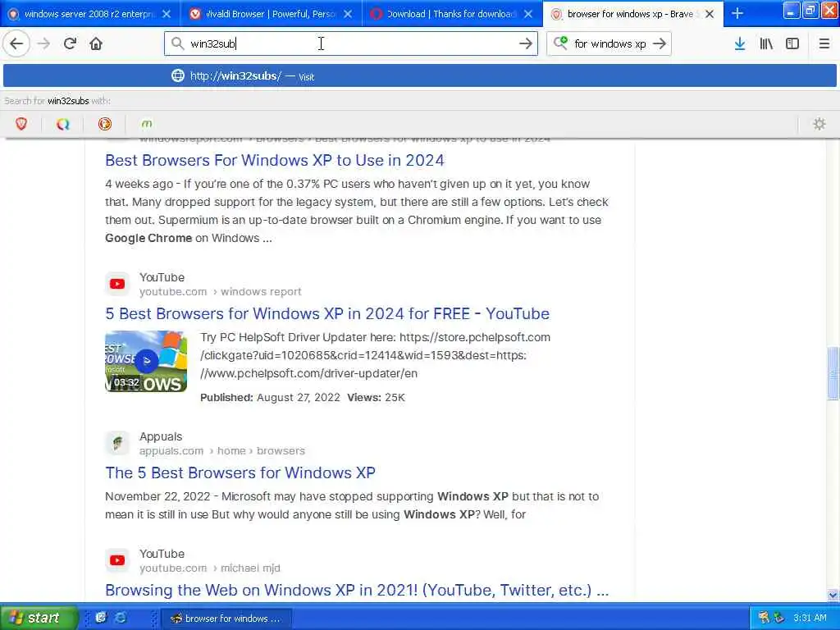Close the windows server 2008 r2 tab
The height and width of the screenshot is (630, 840).
pos(167,14)
